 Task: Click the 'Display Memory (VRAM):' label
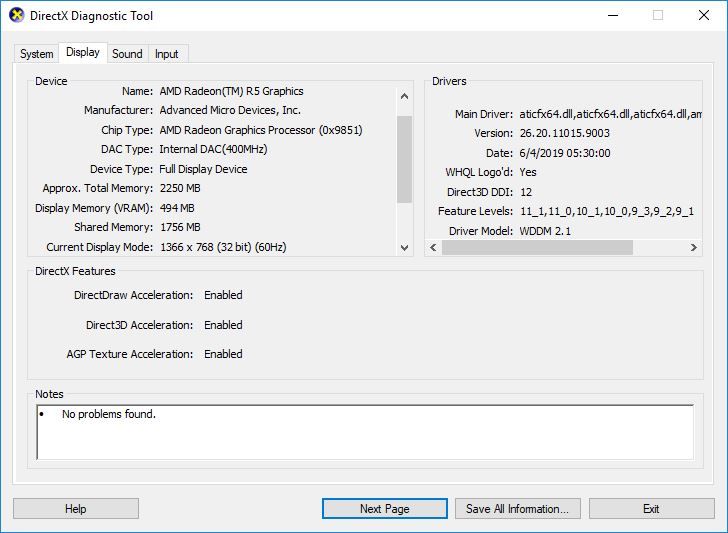tap(94, 208)
